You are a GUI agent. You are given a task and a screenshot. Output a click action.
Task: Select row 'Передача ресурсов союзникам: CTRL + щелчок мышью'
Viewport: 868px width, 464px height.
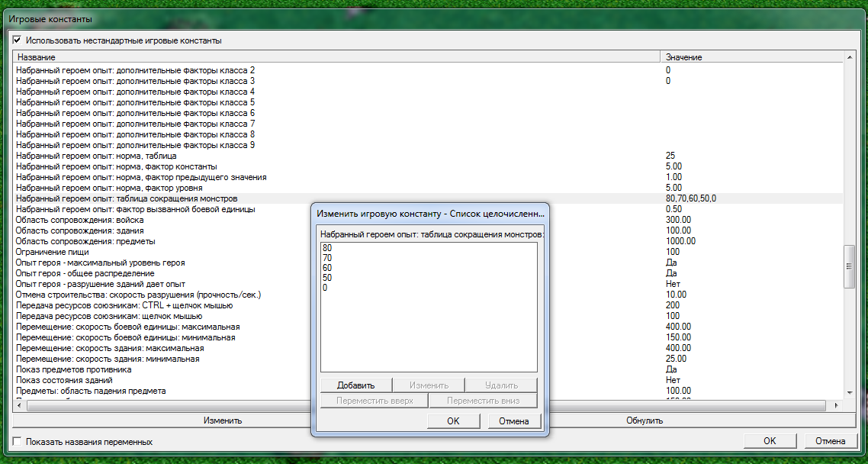(162, 305)
